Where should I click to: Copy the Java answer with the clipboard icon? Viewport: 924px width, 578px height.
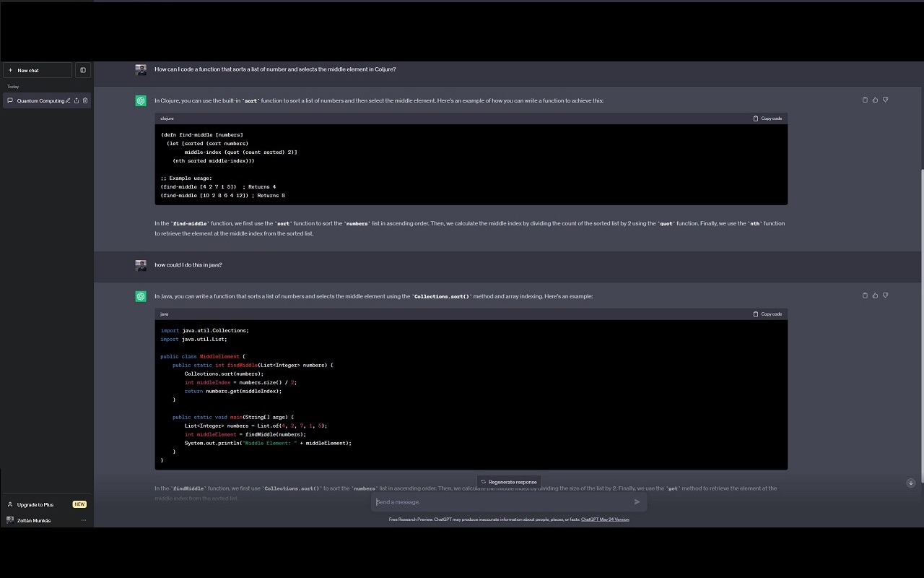point(865,296)
